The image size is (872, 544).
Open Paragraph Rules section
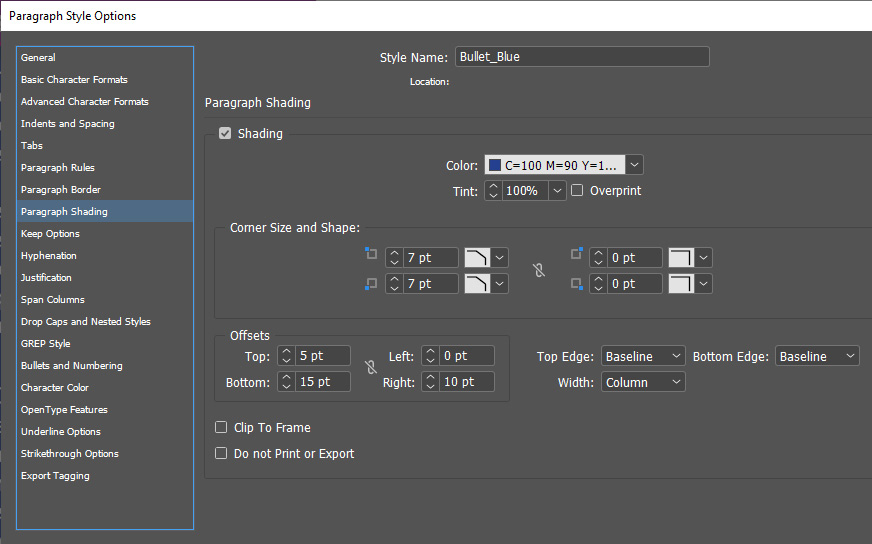coord(105,167)
